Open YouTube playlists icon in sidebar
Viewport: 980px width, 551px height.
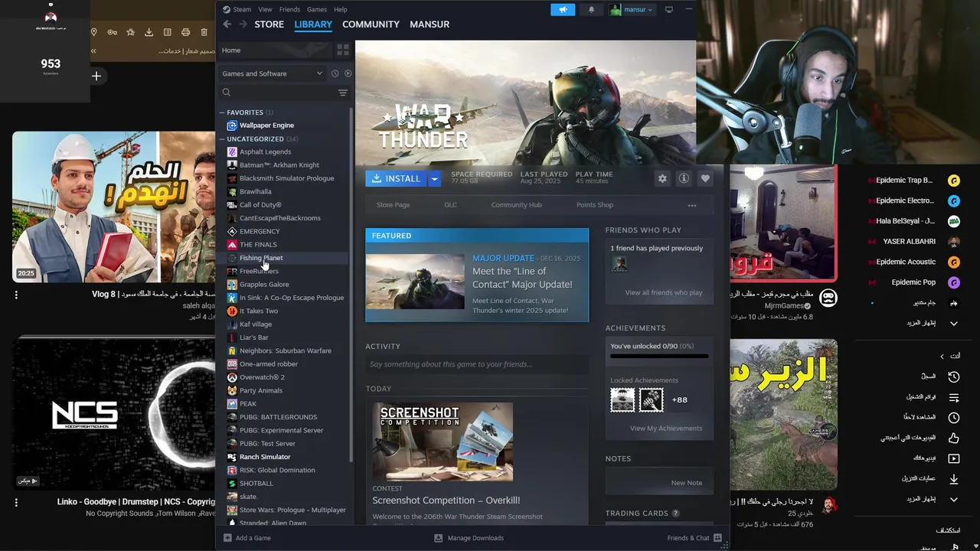[954, 398]
